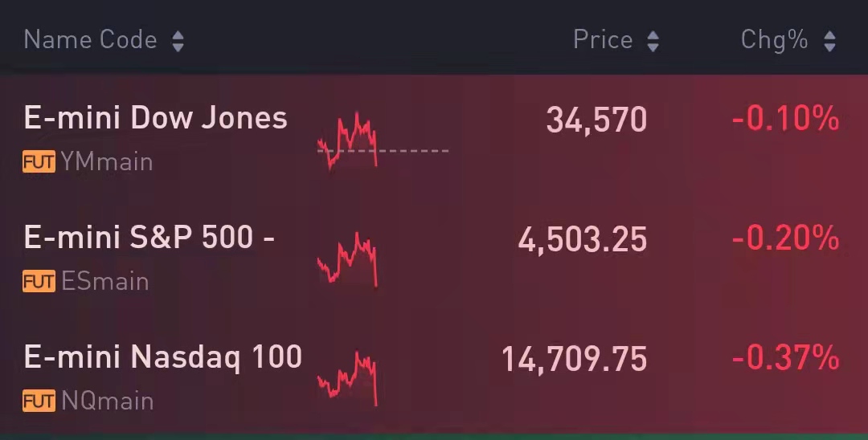868x440 pixels.
Task: Click the YMmain ticker code
Action: pyautogui.click(x=107, y=162)
